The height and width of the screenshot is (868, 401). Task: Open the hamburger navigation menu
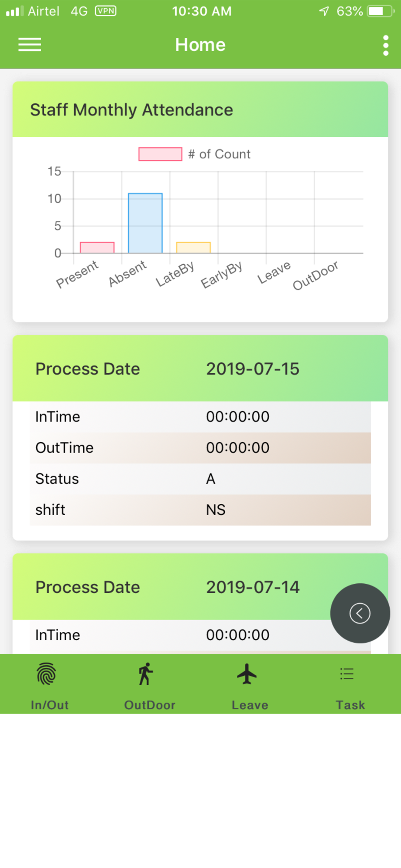pyautogui.click(x=30, y=45)
